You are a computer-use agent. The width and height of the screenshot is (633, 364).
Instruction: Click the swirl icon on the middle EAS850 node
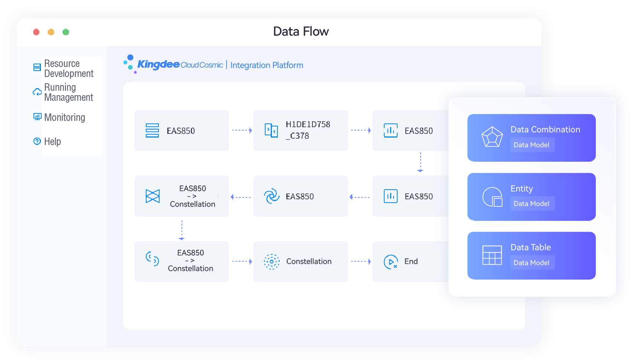tap(271, 196)
